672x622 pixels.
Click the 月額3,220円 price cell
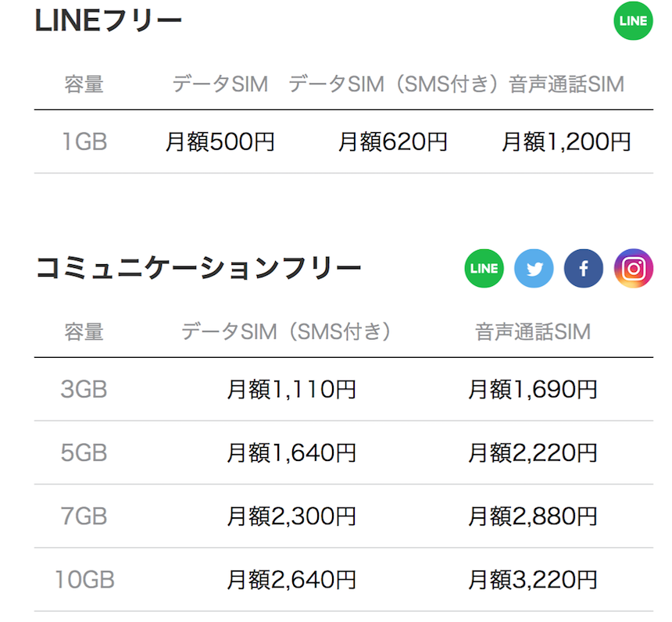[533, 580]
